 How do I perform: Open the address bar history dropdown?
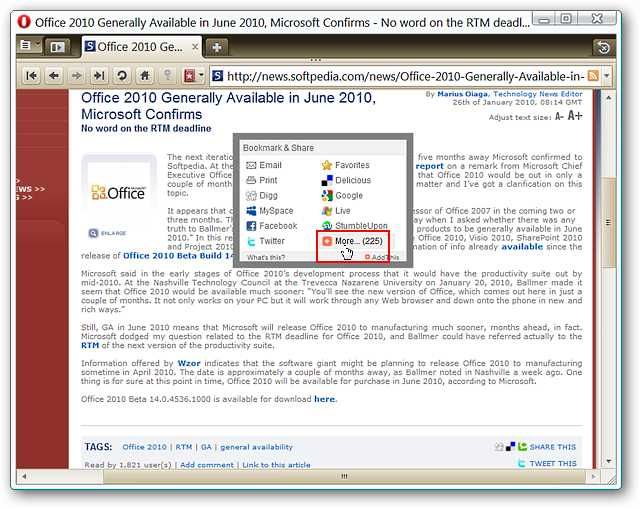(x=607, y=76)
